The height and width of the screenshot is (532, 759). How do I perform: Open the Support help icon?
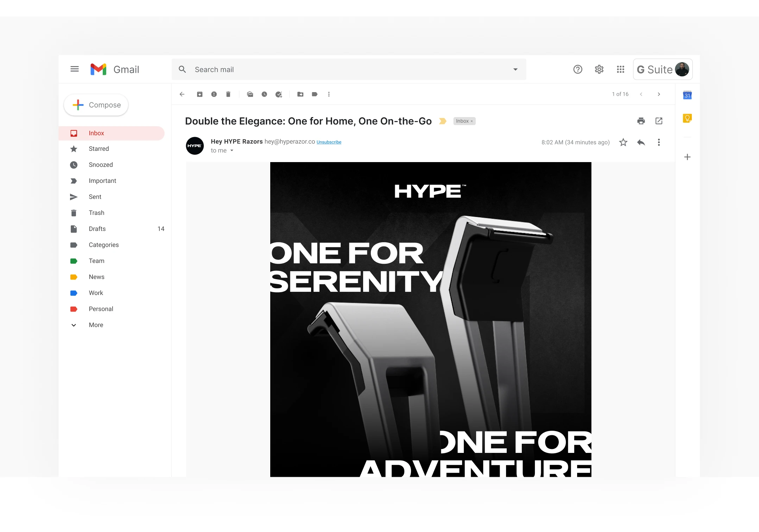tap(578, 69)
